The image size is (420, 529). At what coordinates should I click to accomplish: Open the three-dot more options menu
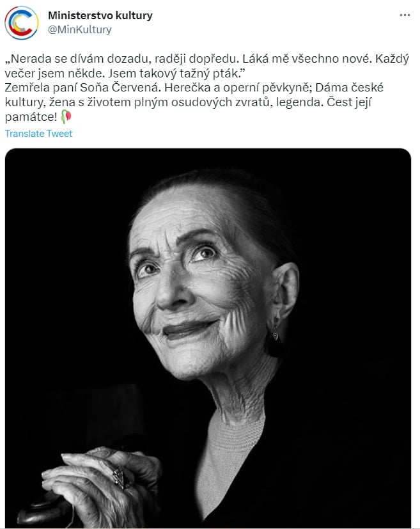(x=405, y=15)
